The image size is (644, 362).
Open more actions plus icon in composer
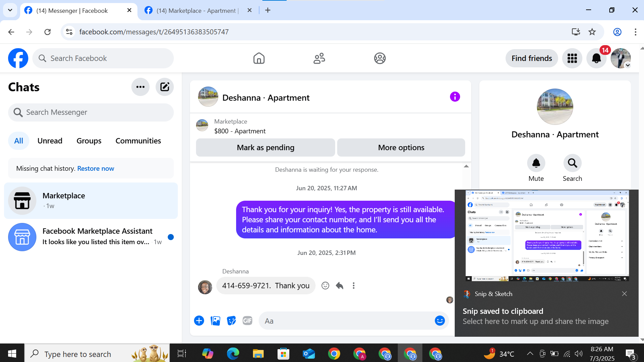click(199, 321)
